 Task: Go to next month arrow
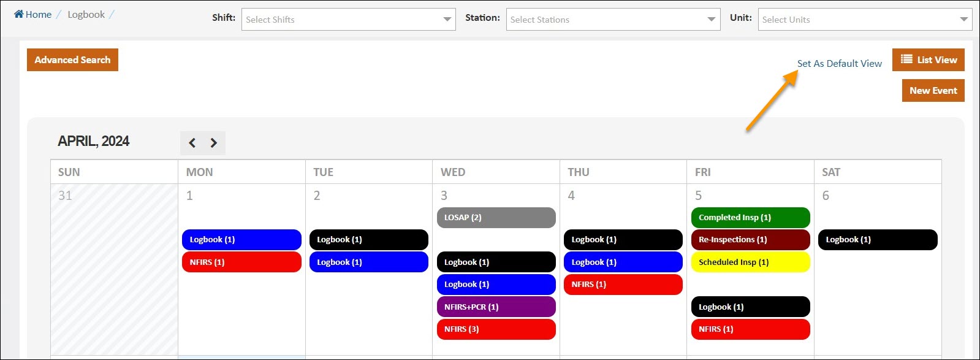point(214,143)
